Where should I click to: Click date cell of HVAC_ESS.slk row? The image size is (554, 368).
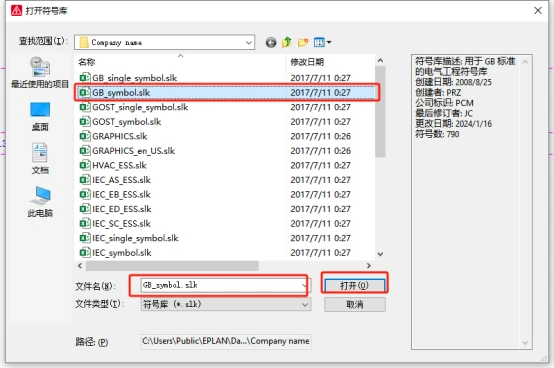[x=320, y=165]
